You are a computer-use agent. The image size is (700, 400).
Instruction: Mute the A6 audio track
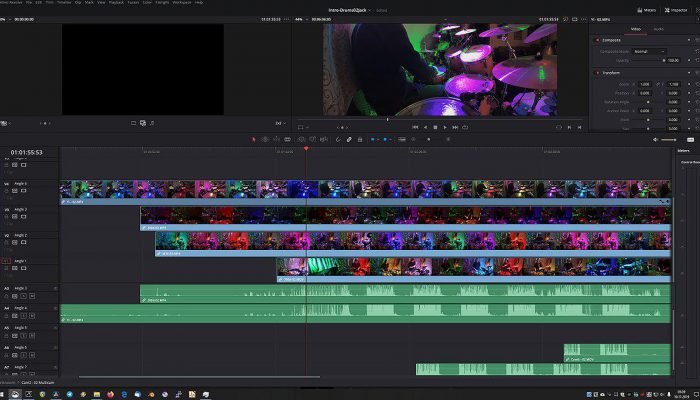32,355
